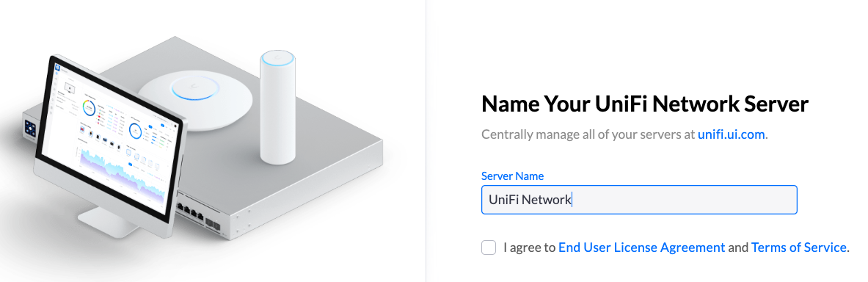Click the 'I agree to' label text
This screenshot has height=282, width=868.
pos(529,247)
